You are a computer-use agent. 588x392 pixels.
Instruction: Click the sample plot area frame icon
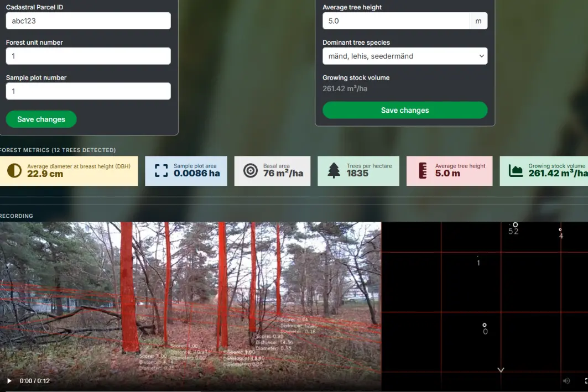tap(162, 170)
